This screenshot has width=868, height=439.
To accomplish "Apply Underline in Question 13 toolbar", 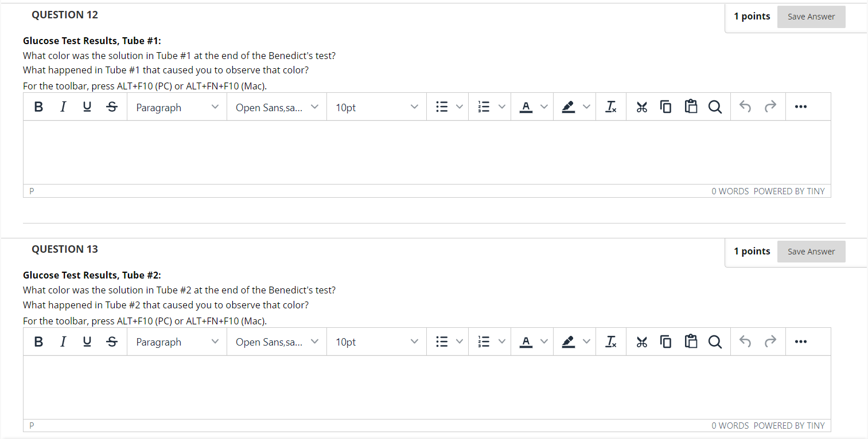I will tap(87, 342).
